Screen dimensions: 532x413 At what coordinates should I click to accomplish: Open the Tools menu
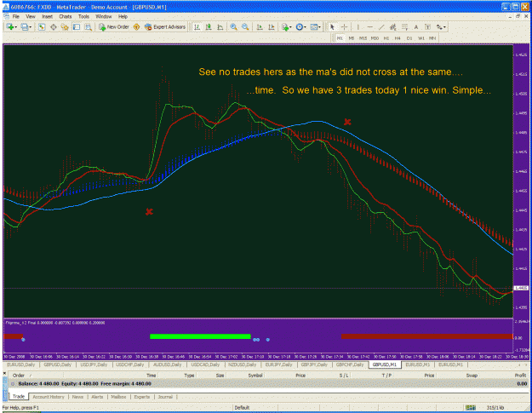(x=83, y=16)
